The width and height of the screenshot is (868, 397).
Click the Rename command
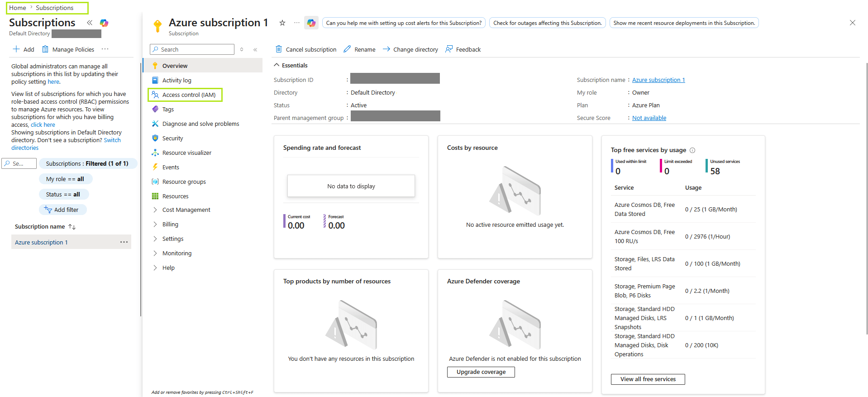(360, 49)
